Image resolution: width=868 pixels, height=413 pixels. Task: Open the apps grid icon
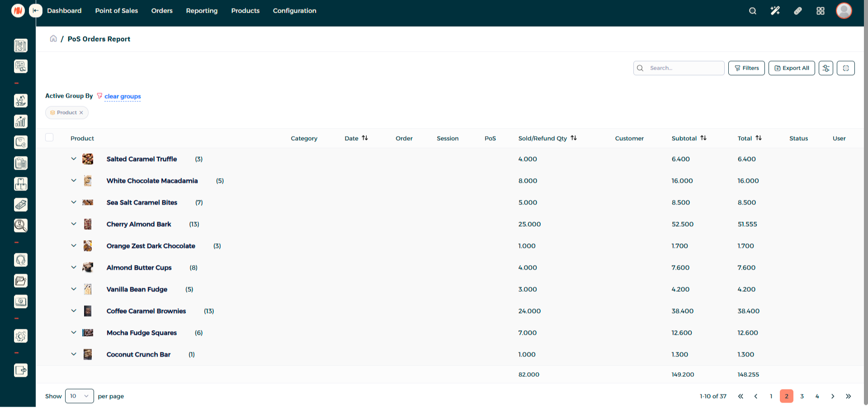(821, 11)
